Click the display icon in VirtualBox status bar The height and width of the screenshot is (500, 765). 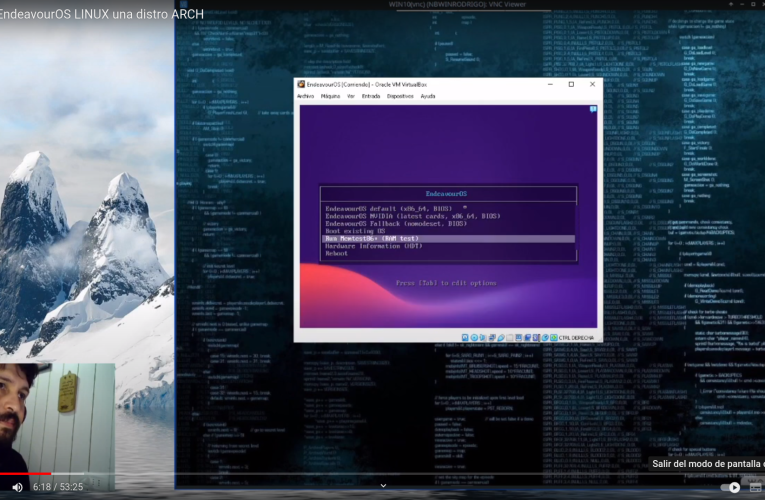pyautogui.click(x=519, y=338)
